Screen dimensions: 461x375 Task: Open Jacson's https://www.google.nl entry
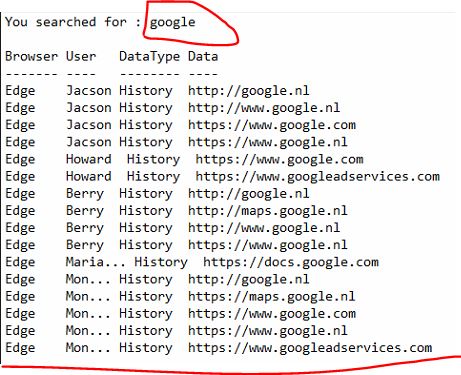point(268,142)
